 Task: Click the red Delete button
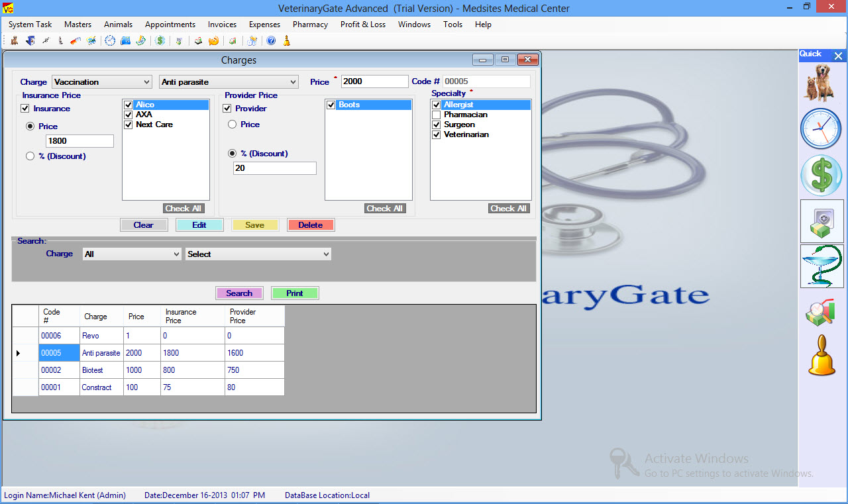[x=310, y=225]
